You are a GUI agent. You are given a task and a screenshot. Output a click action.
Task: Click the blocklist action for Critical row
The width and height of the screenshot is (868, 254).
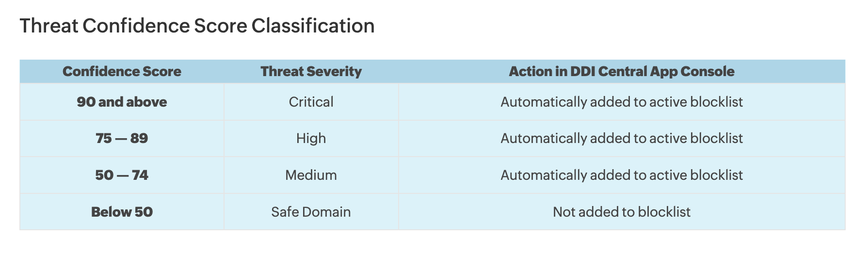[x=622, y=102]
